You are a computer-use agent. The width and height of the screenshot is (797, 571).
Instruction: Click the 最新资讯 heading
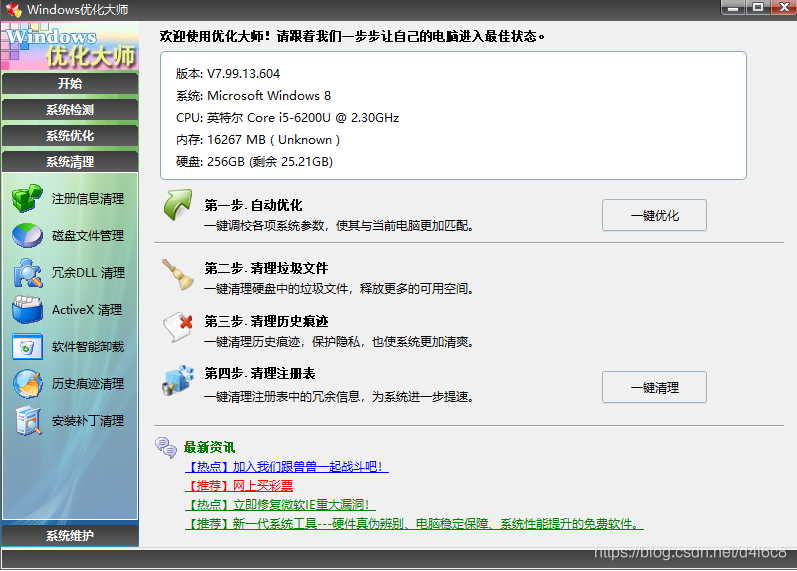click(x=209, y=447)
